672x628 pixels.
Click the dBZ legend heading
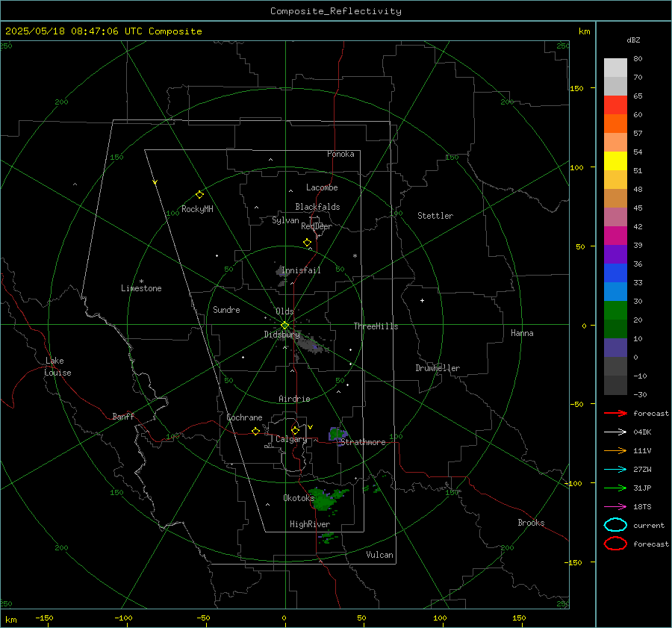[x=633, y=40]
